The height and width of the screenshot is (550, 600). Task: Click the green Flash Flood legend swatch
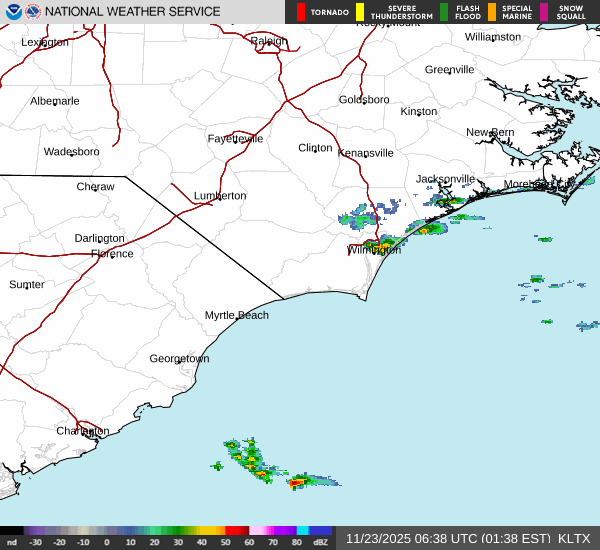444,12
